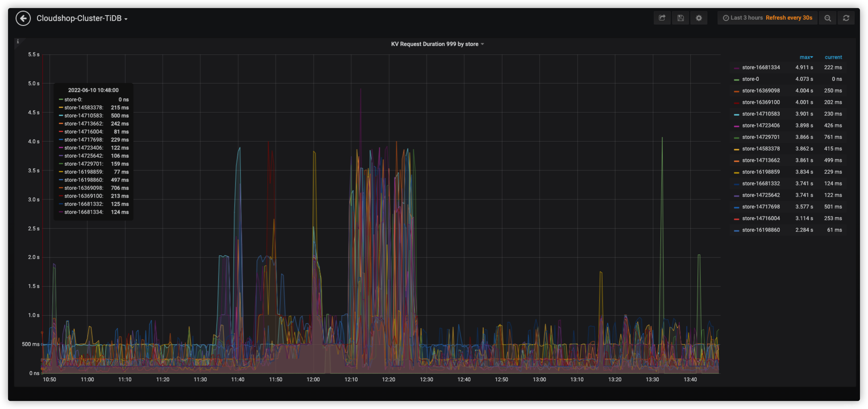Viewport: 868px width, 409px height.
Task: Click the share dashboard icon
Action: [662, 18]
